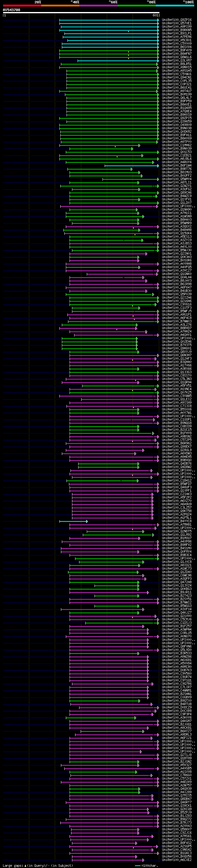Select the UniRef100_A9SGA5 label

coord(176,71)
